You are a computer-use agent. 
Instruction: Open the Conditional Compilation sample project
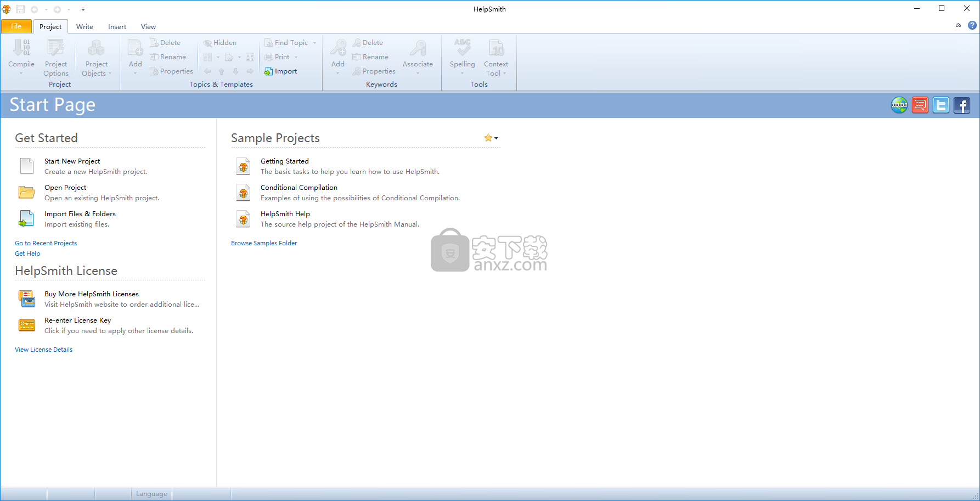coord(299,188)
